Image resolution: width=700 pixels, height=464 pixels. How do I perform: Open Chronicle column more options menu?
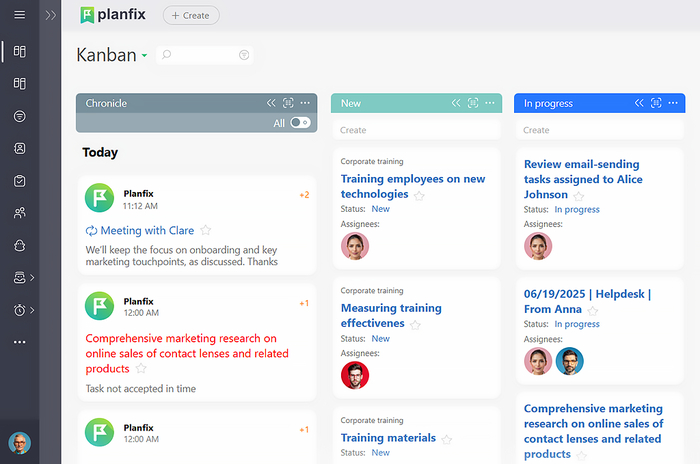coord(306,103)
